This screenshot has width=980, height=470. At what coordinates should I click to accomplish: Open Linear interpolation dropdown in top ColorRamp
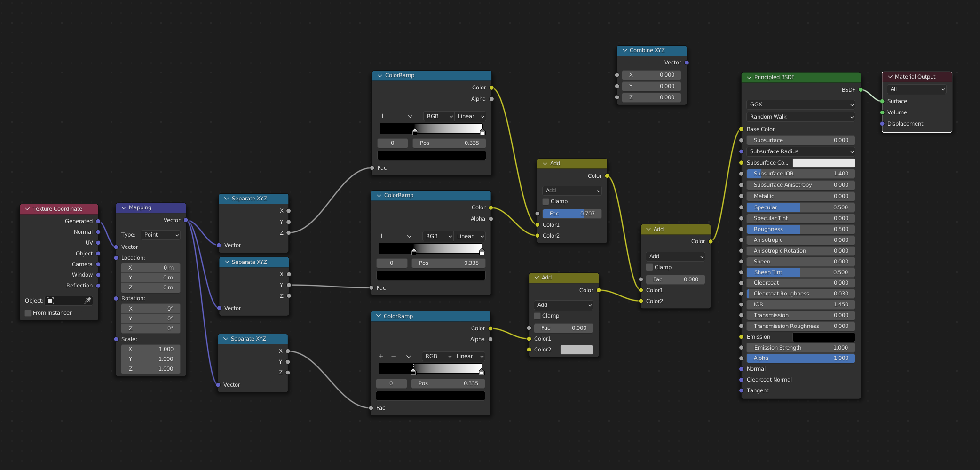tap(470, 116)
